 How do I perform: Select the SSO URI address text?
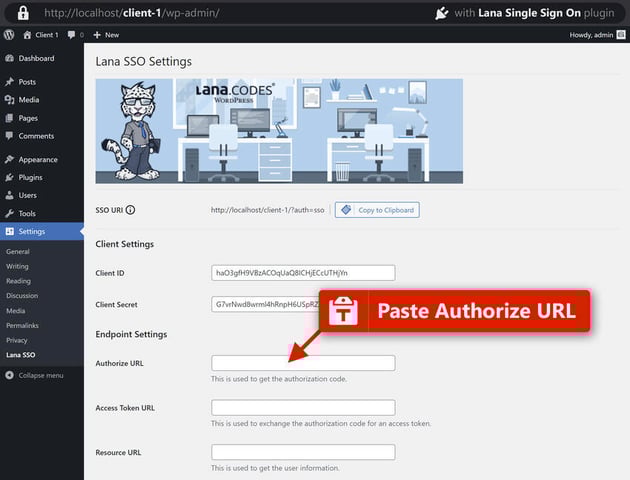pyautogui.click(x=268, y=210)
